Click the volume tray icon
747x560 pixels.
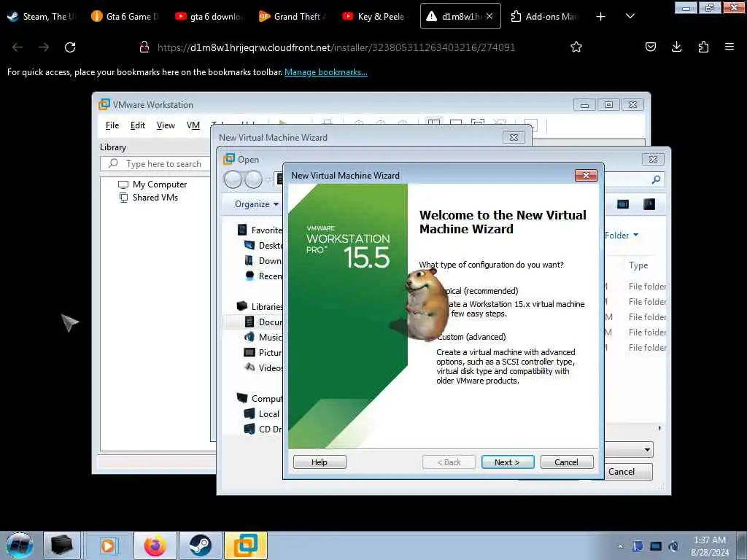[x=673, y=546]
